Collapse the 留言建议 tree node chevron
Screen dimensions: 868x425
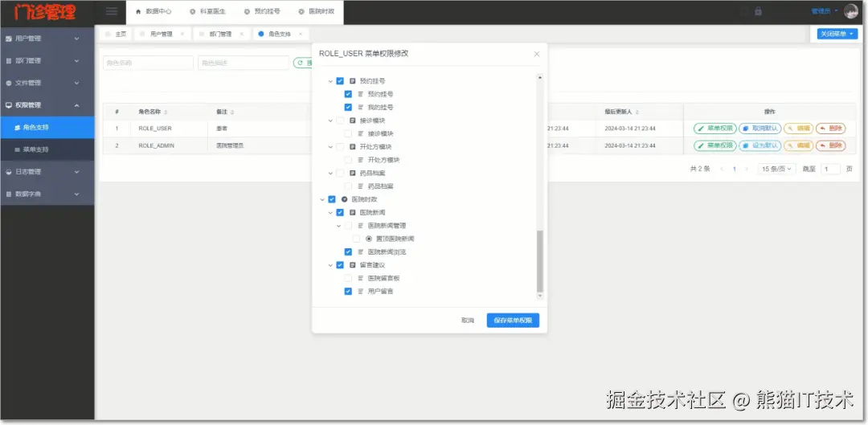point(330,265)
